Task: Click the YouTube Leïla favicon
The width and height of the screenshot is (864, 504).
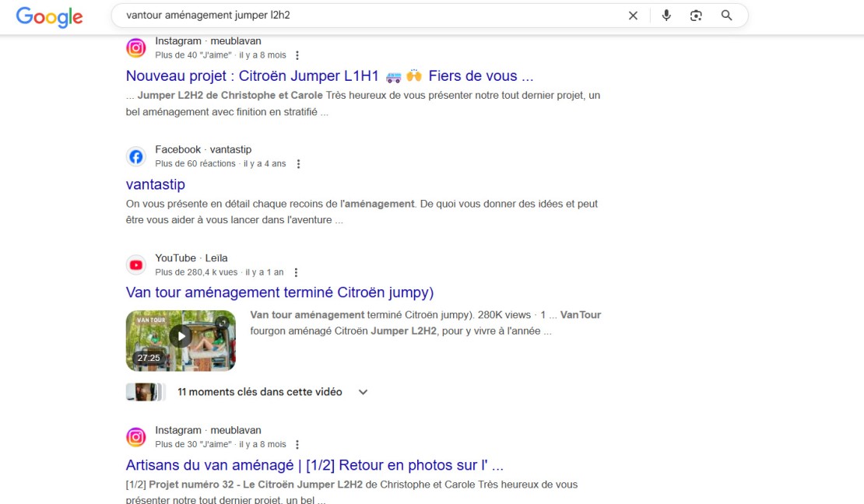Action: [x=136, y=265]
